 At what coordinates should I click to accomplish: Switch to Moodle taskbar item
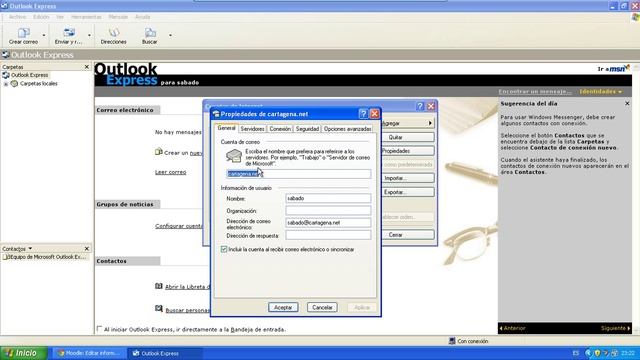[89, 353]
